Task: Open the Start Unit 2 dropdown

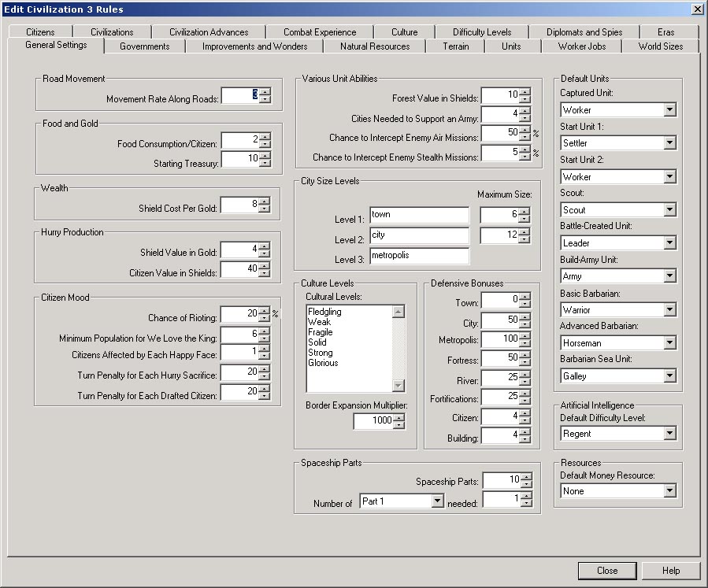Action: 669,176
